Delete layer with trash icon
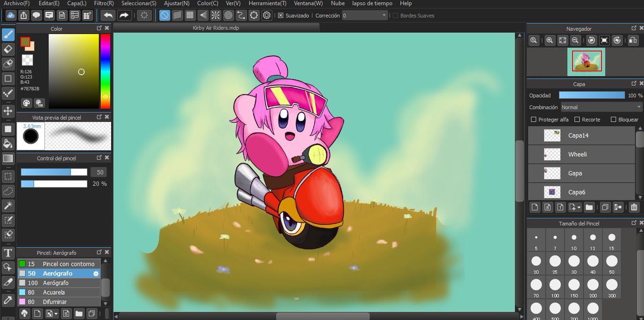The image size is (644, 320). coord(634,207)
